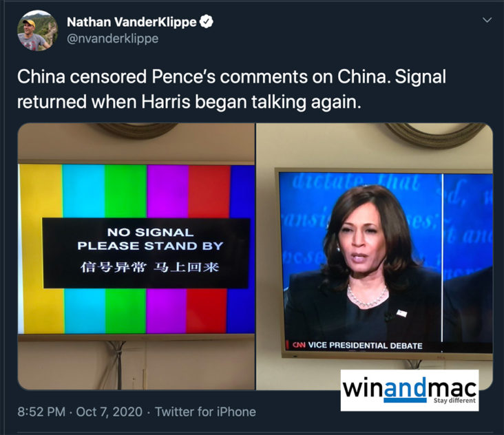Open Nathan VanderKlippe's profile picture

click(x=38, y=30)
